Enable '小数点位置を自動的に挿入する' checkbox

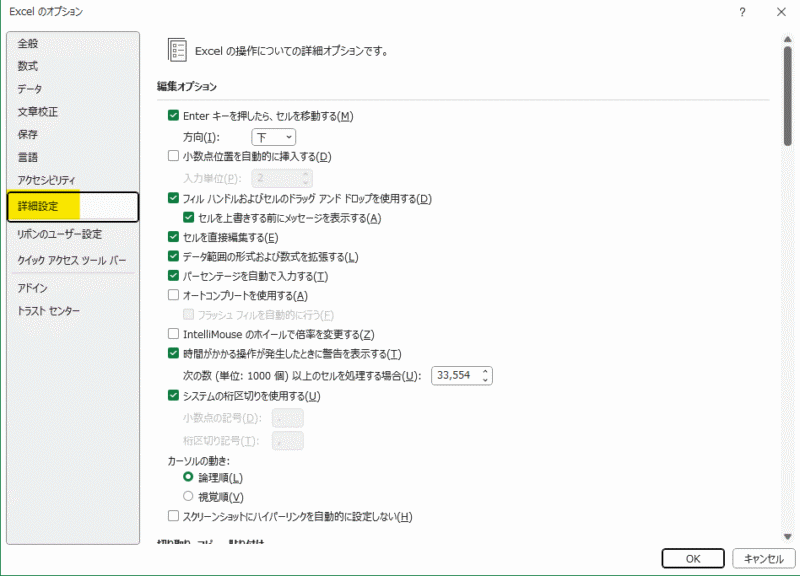(173, 156)
